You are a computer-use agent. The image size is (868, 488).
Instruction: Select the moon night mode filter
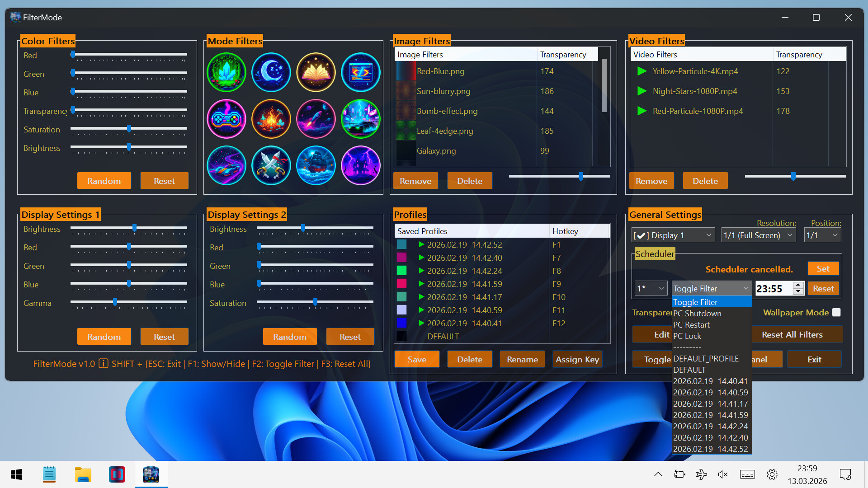coord(271,72)
